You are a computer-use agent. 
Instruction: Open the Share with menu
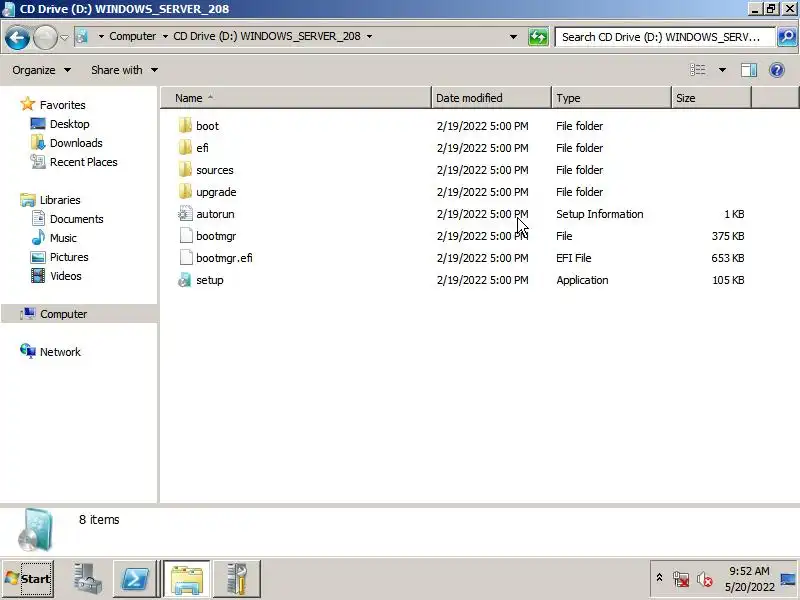(x=124, y=70)
